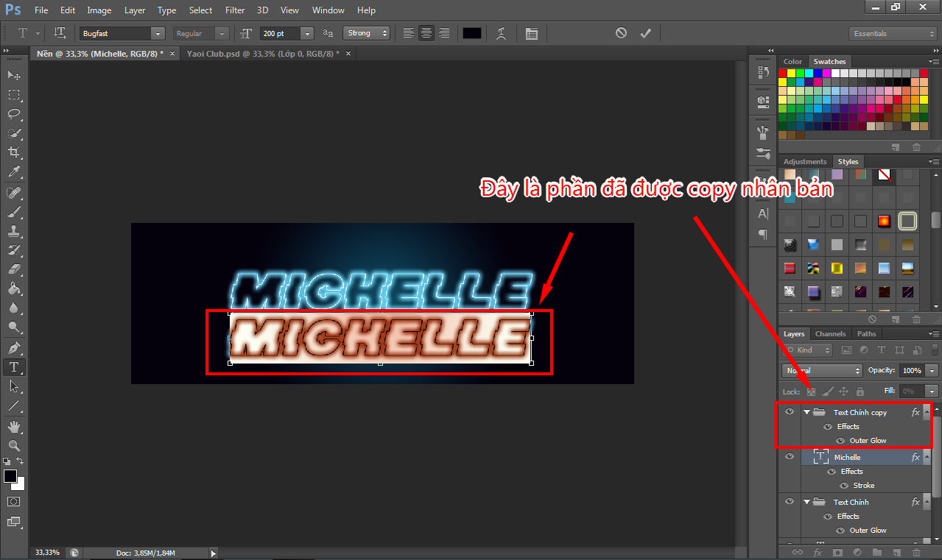
Task: Collapse the Text Chính copy group
Action: [806, 413]
